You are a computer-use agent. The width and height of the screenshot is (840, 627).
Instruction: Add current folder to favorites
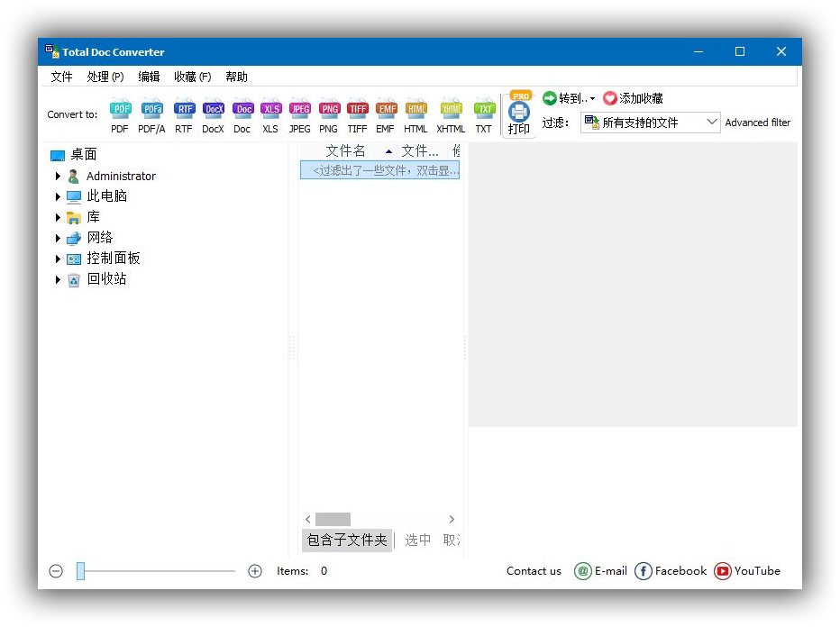634,98
